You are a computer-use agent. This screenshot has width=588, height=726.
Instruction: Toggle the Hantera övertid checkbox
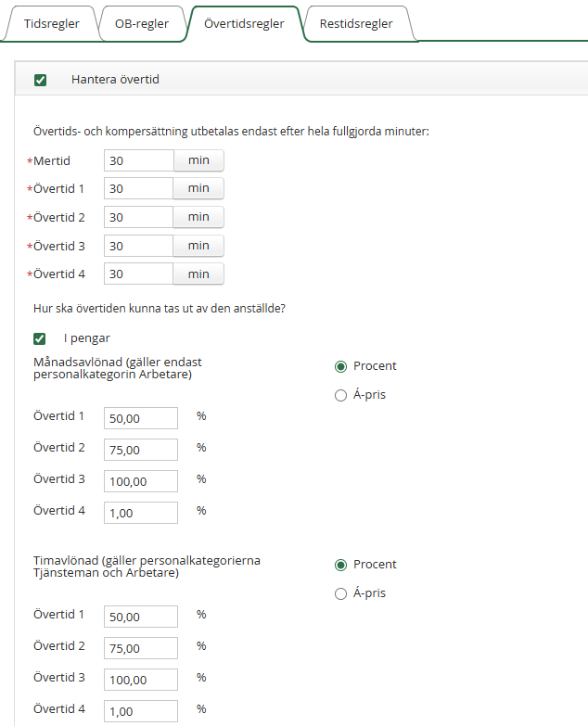[x=40, y=80]
